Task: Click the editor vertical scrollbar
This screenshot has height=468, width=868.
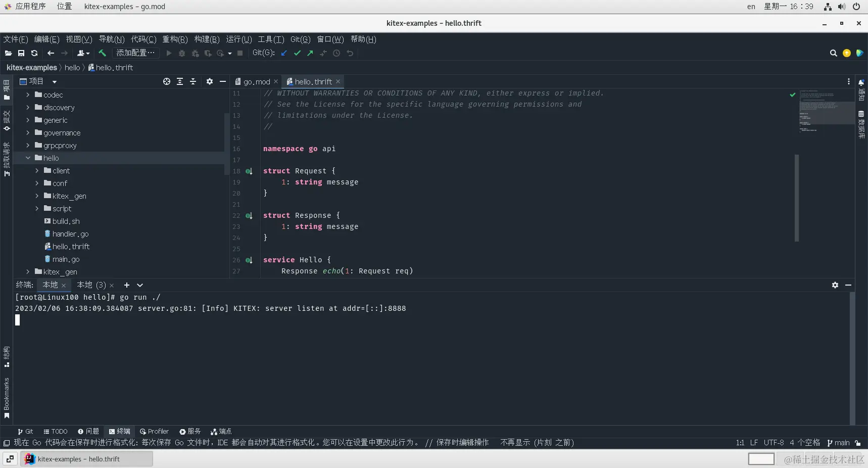Action: (797, 198)
